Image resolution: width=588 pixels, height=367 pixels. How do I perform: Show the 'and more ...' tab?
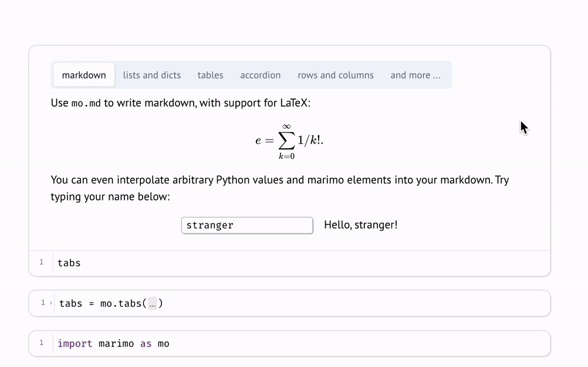click(415, 75)
